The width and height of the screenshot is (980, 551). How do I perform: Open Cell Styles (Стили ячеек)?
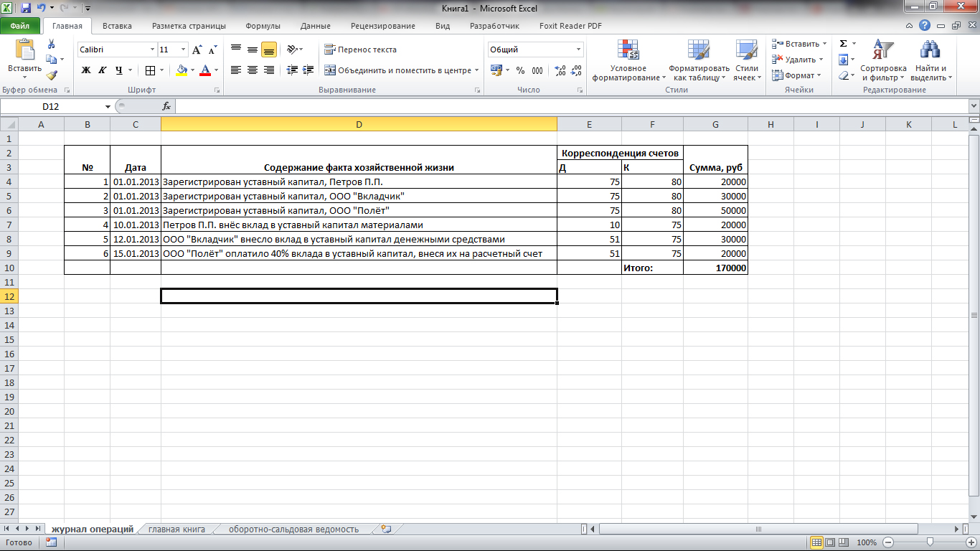click(x=747, y=61)
